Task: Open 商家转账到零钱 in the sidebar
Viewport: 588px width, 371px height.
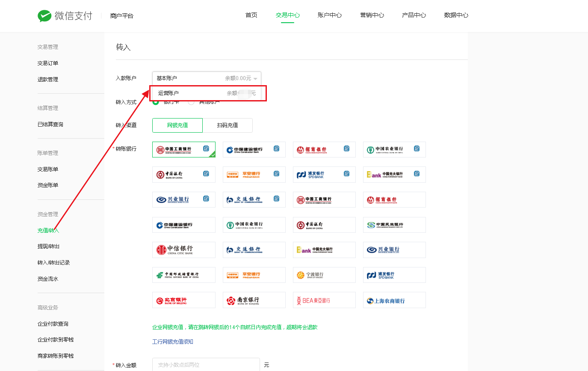Action: [56, 356]
